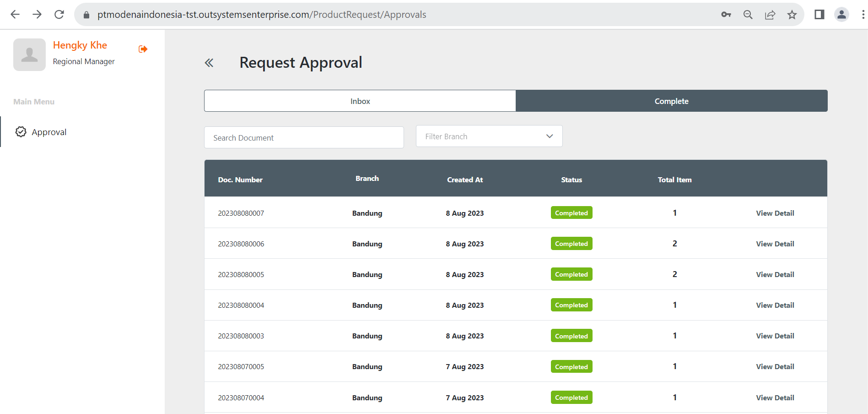Open the Approval menu item

pos(49,132)
